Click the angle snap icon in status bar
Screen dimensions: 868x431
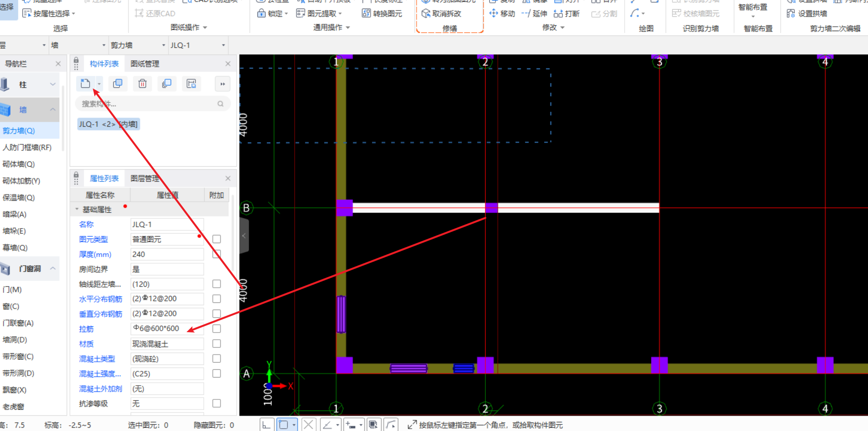coord(327,425)
